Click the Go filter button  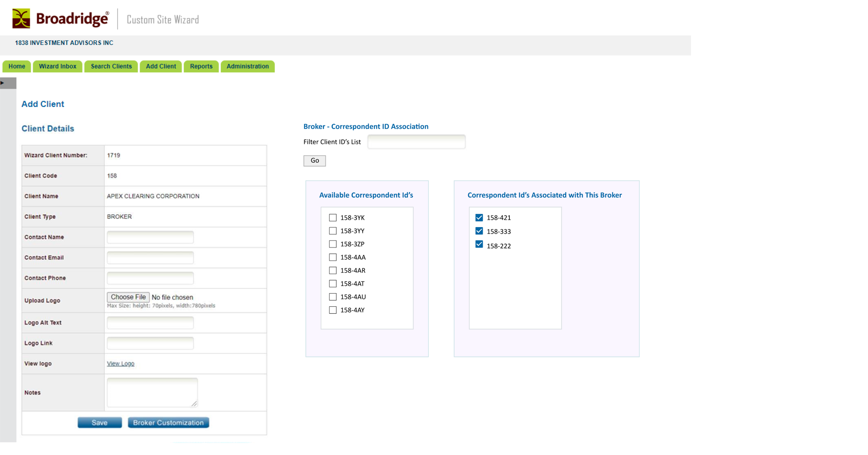314,160
